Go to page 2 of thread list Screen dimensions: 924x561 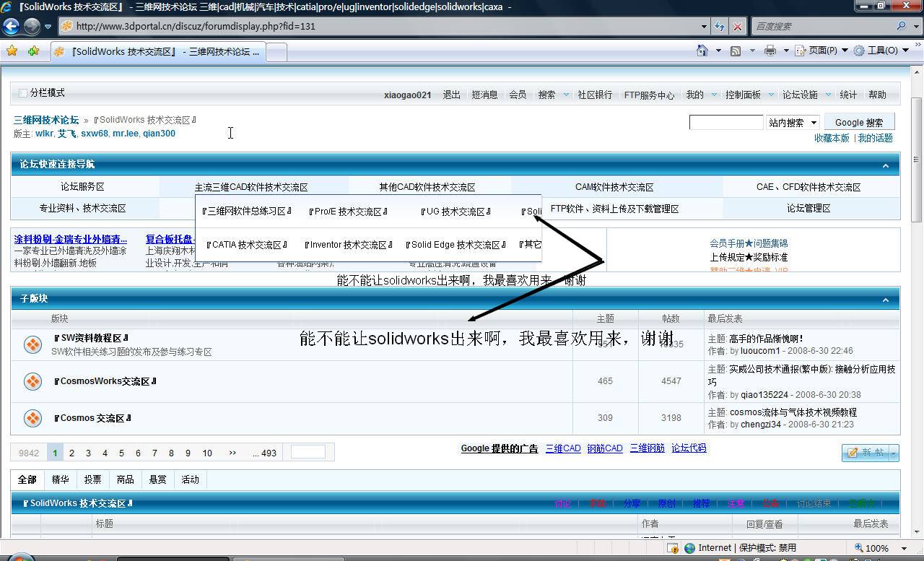71,453
